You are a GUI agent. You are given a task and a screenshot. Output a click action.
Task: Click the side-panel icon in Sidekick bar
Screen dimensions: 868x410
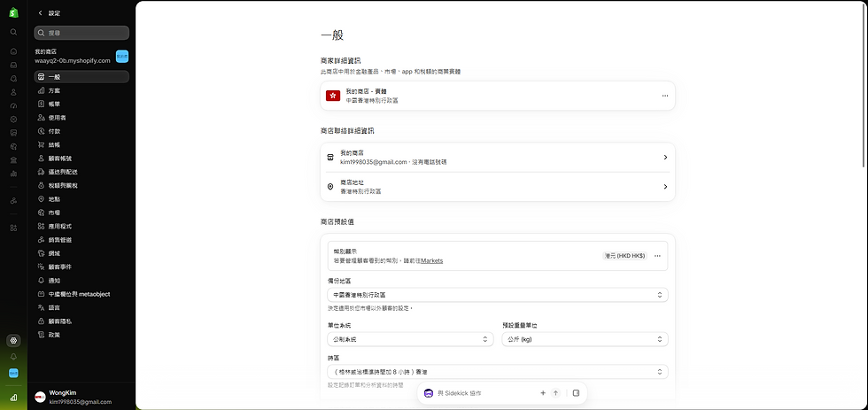576,393
